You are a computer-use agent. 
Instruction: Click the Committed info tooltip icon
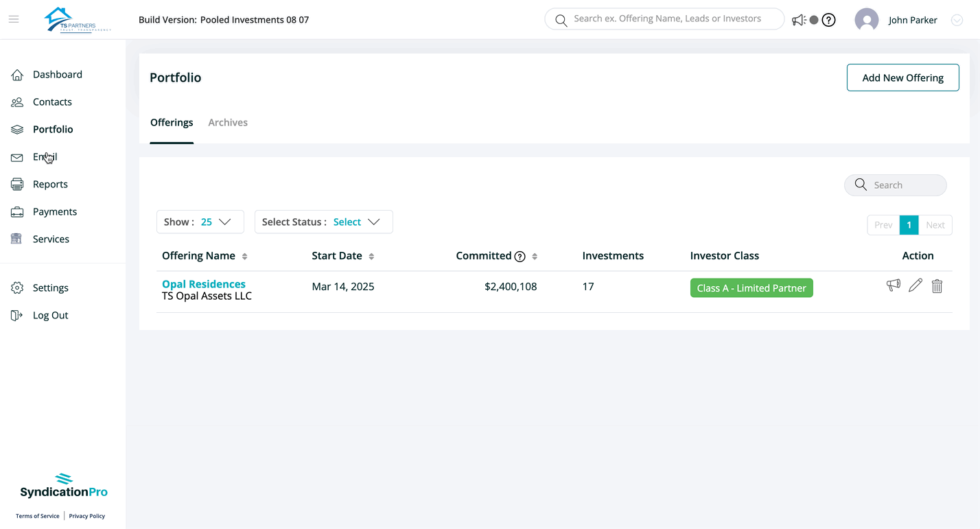(520, 257)
